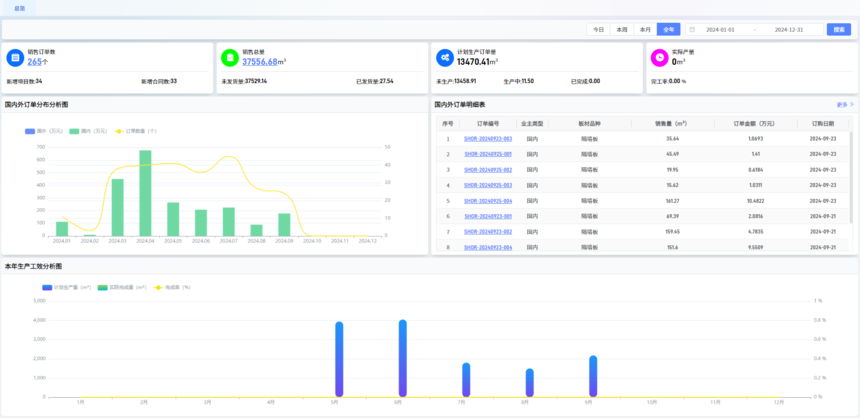The width and height of the screenshot is (860, 418).
Task: Open order SHDR-20240923-003
Action: (x=488, y=139)
